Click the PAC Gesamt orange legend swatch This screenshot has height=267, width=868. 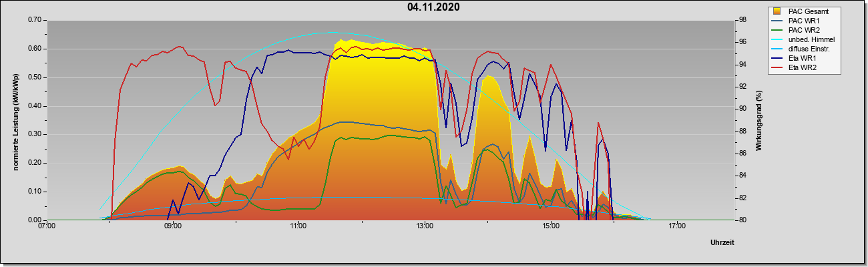[x=777, y=11]
